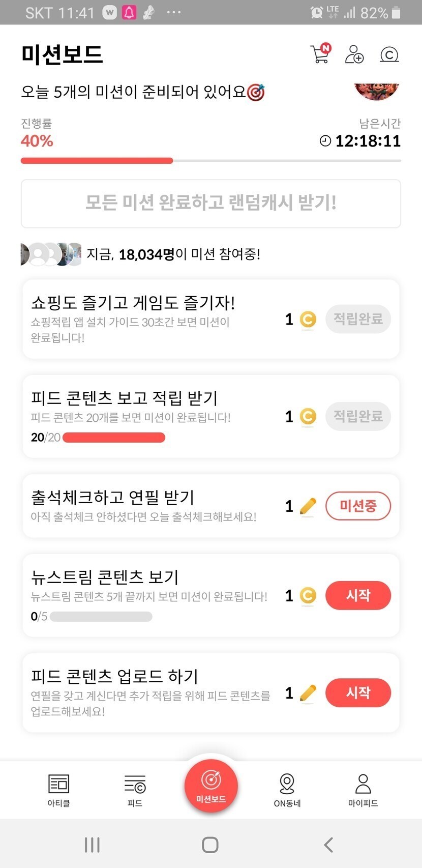Open the 아티클 tab
Viewport: 422px width, 868px height.
58,790
